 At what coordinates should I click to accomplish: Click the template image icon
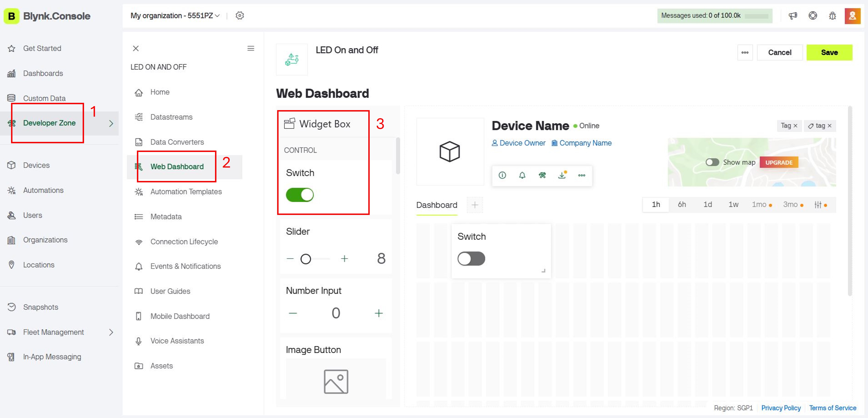292,60
